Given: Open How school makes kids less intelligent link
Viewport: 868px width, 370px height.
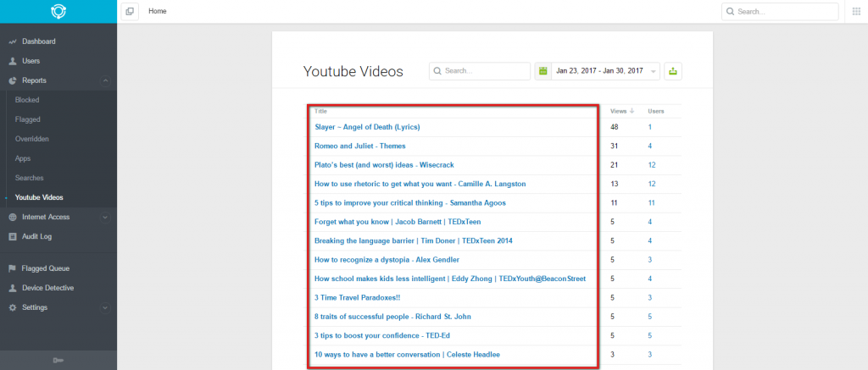Looking at the screenshot, I should point(450,279).
